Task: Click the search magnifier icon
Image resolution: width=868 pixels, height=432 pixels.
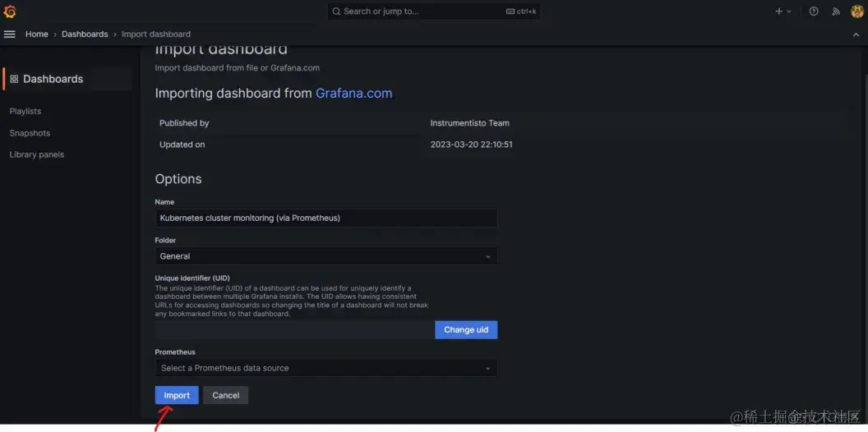Action: point(336,11)
